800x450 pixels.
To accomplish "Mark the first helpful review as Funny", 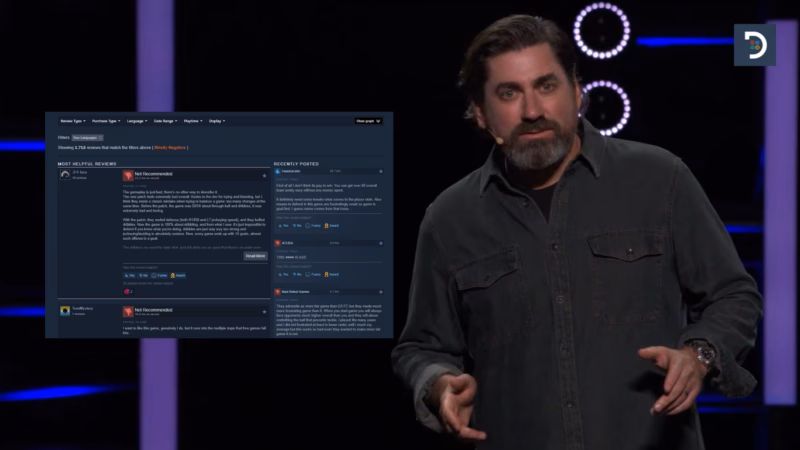I will pyautogui.click(x=159, y=276).
